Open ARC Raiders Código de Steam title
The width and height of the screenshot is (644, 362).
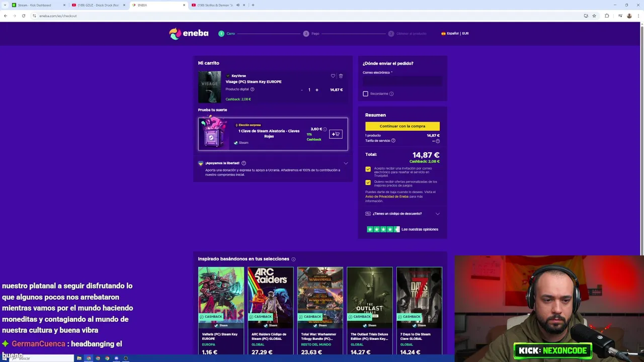tap(269, 336)
